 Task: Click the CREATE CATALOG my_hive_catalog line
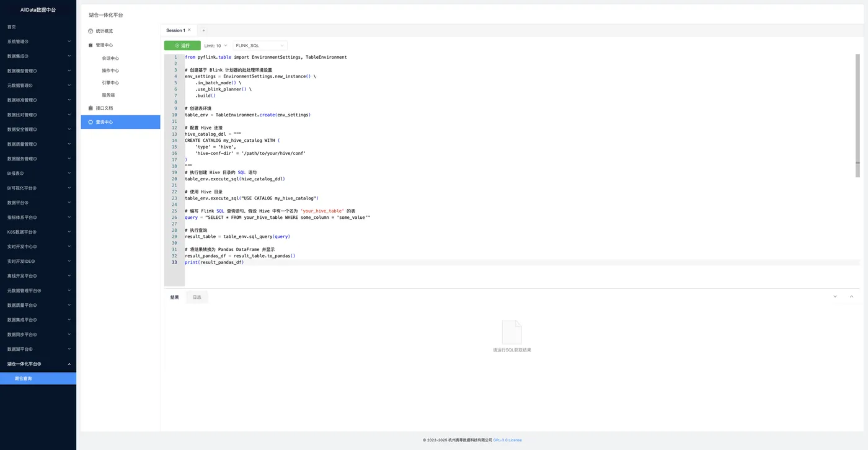pyautogui.click(x=232, y=141)
